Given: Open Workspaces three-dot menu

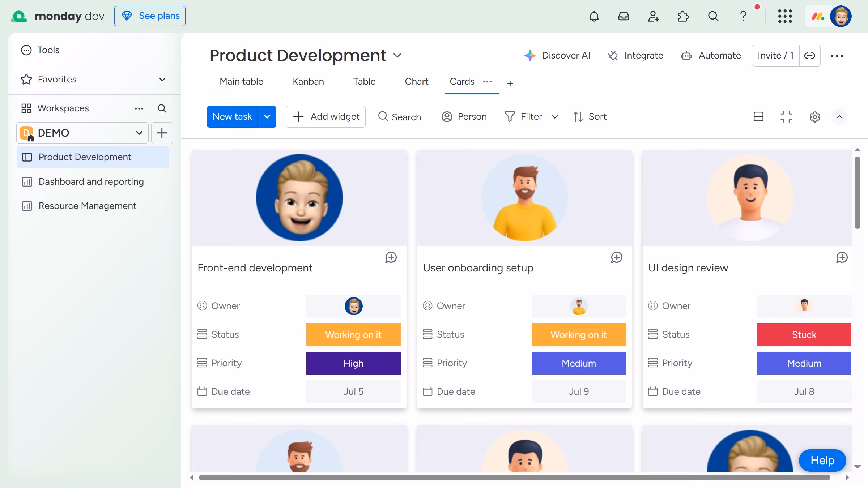Looking at the screenshot, I should [x=139, y=108].
